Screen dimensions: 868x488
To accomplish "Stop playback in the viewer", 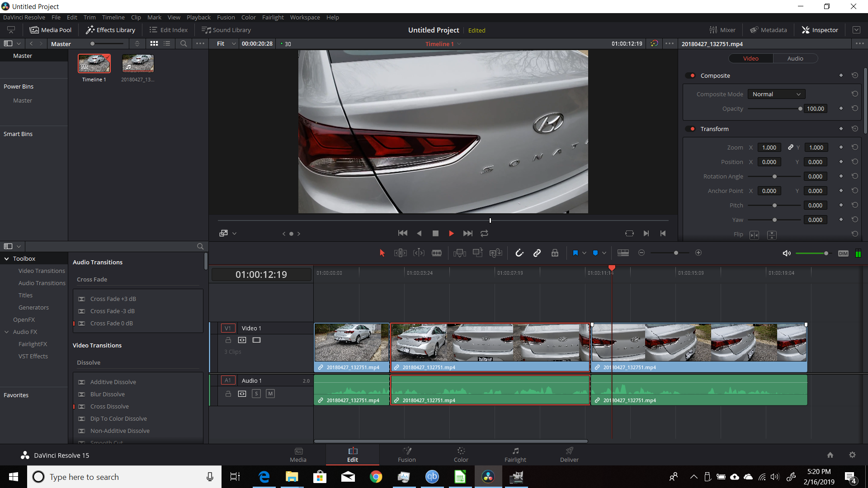I will (435, 234).
